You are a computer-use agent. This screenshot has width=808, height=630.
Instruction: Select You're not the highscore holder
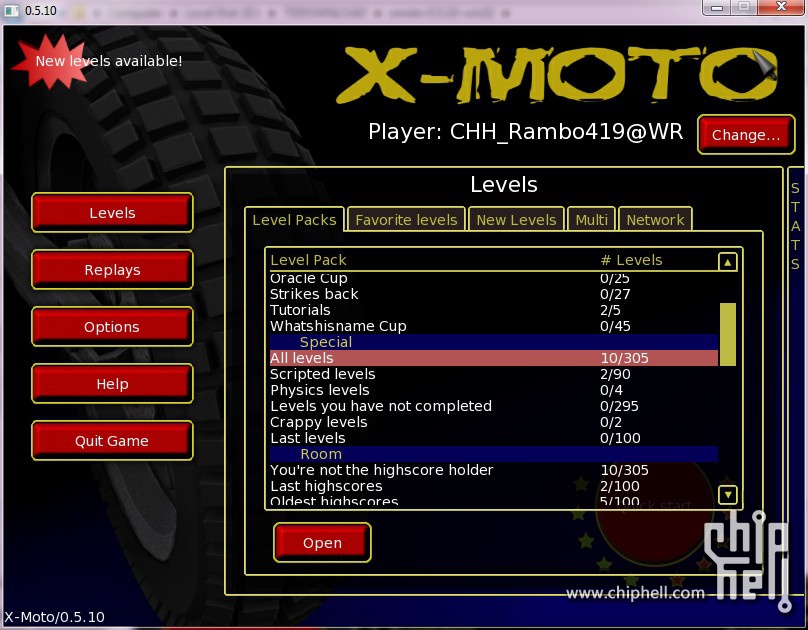coord(494,470)
